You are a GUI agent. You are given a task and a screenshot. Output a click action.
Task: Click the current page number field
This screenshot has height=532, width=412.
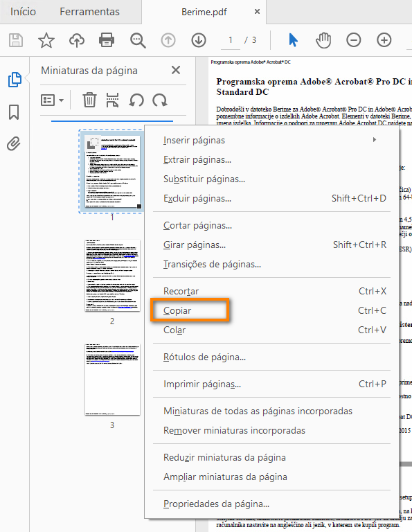tap(231, 40)
